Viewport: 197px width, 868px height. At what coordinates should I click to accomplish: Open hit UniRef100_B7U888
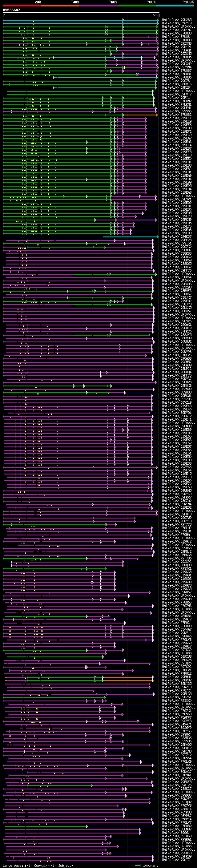(177, 33)
